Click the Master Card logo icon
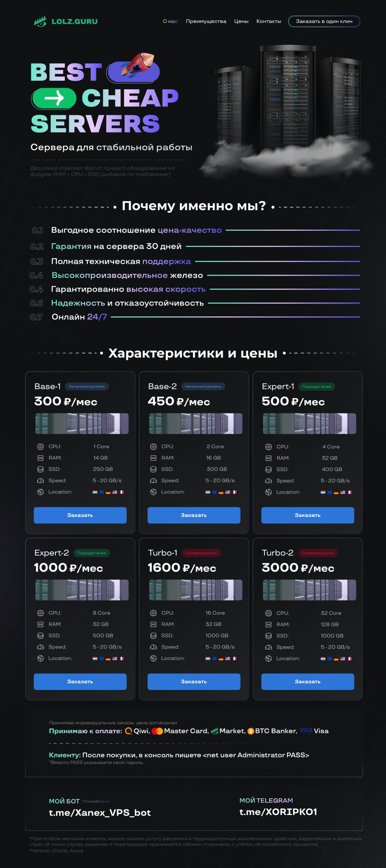 (x=157, y=731)
